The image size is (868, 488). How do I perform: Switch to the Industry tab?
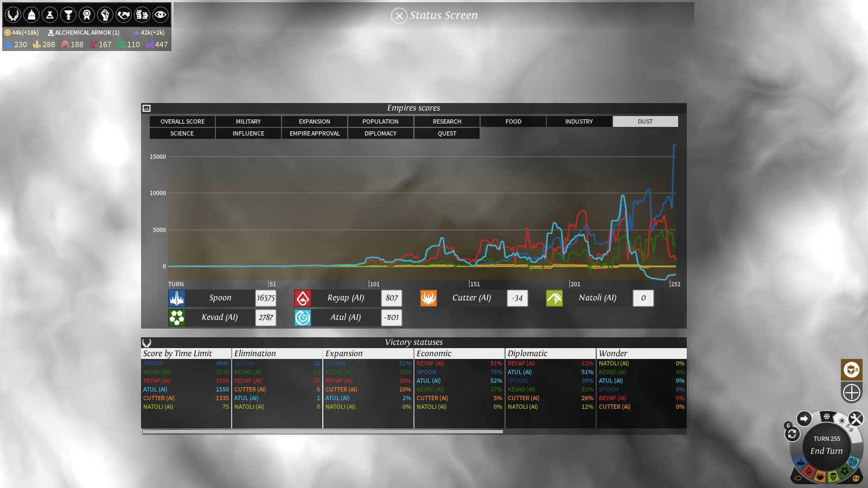579,121
